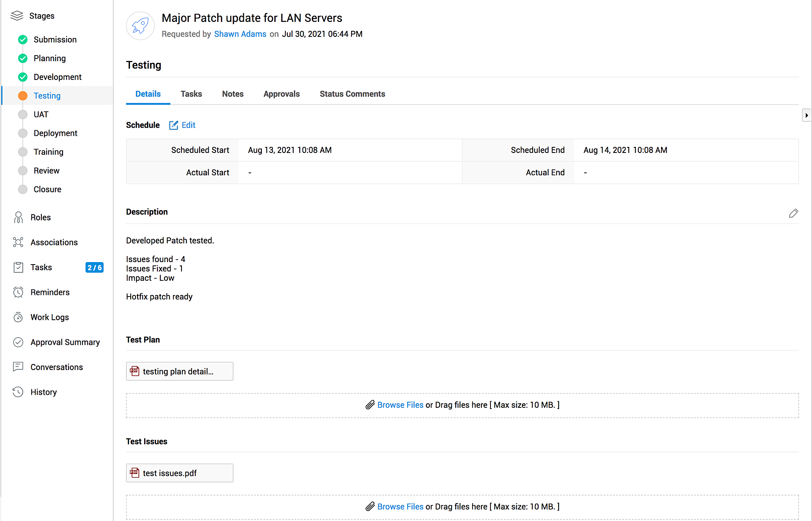The height and width of the screenshot is (521, 812).
Task: Click the Schedule edit pencil icon
Action: [x=174, y=125]
